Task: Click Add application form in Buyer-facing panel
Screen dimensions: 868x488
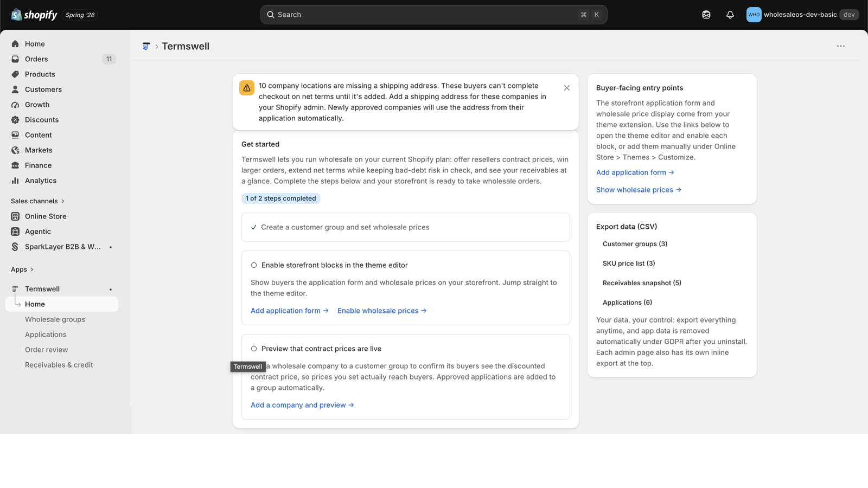Action: [635, 172]
